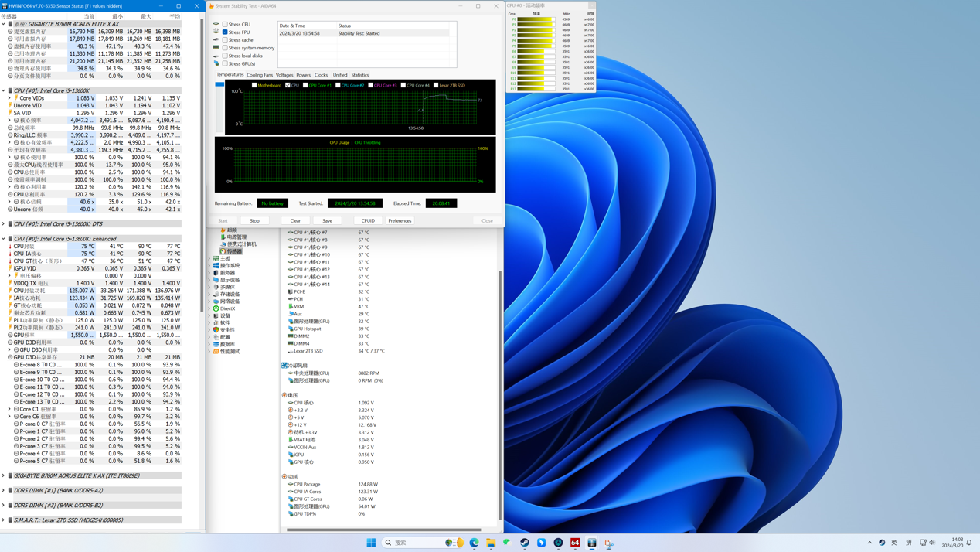
Task: Expand the S.M.A.R.T. Lexar 2TB SSD section
Action: click(3, 520)
